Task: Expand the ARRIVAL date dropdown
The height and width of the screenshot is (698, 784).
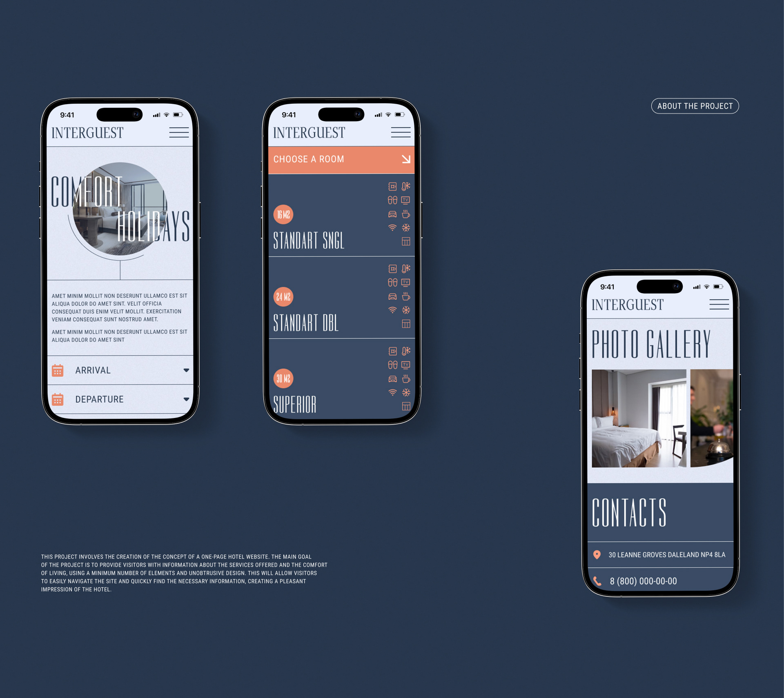Action: coord(188,370)
